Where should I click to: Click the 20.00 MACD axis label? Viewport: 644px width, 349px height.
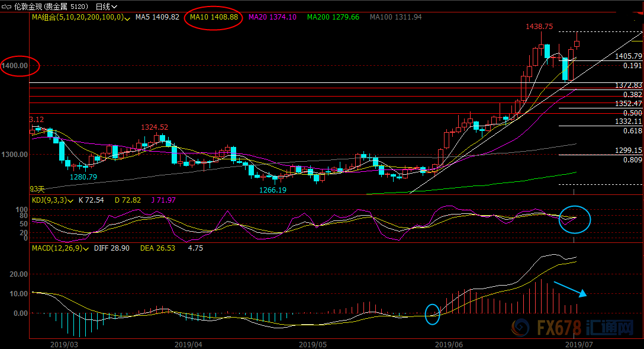click(19, 274)
